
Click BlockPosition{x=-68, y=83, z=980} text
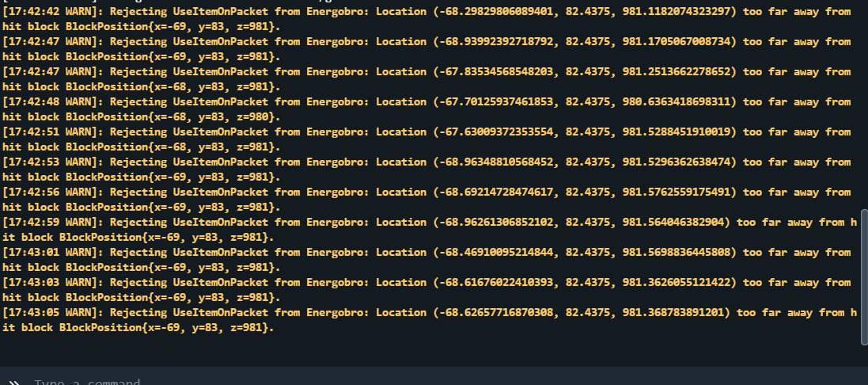coord(170,117)
